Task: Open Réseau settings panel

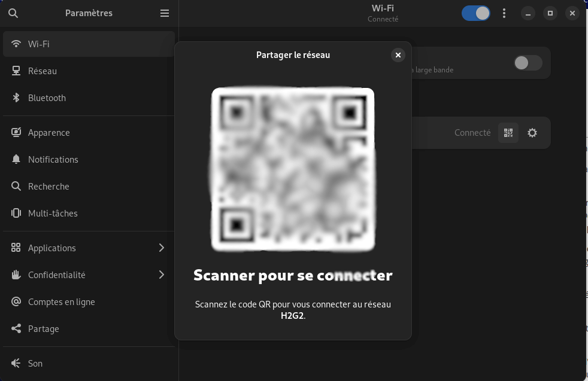Action: click(x=89, y=71)
